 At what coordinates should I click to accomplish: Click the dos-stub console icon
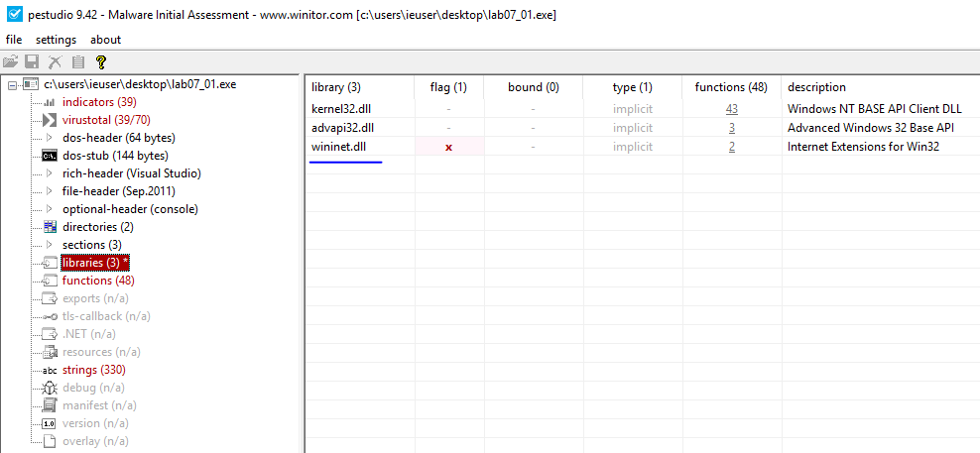(50, 156)
